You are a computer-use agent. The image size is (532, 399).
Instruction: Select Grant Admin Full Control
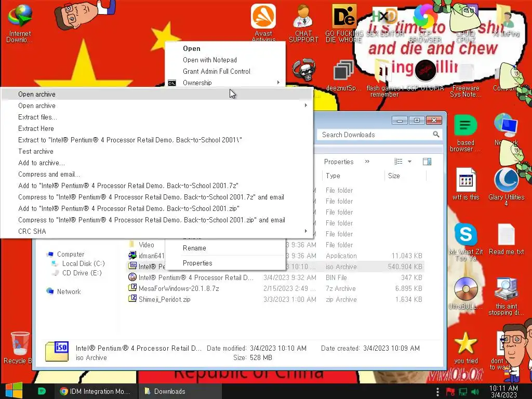pos(225,71)
